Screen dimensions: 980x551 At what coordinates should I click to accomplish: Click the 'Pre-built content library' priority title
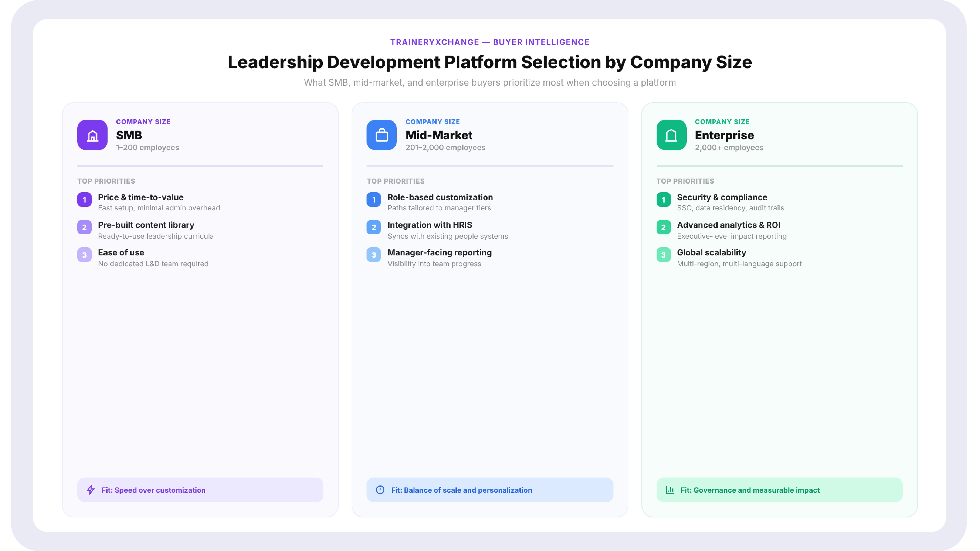tap(146, 225)
